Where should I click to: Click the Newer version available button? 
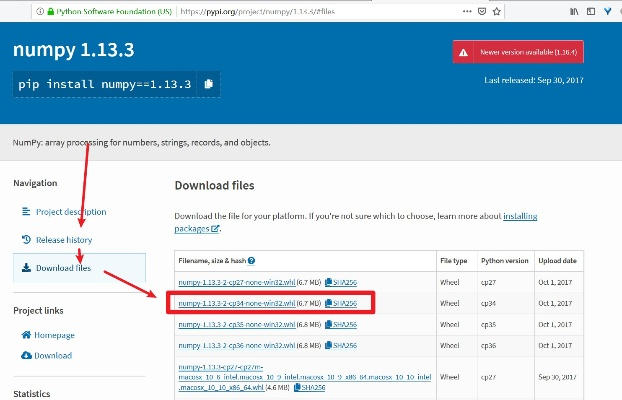point(517,52)
